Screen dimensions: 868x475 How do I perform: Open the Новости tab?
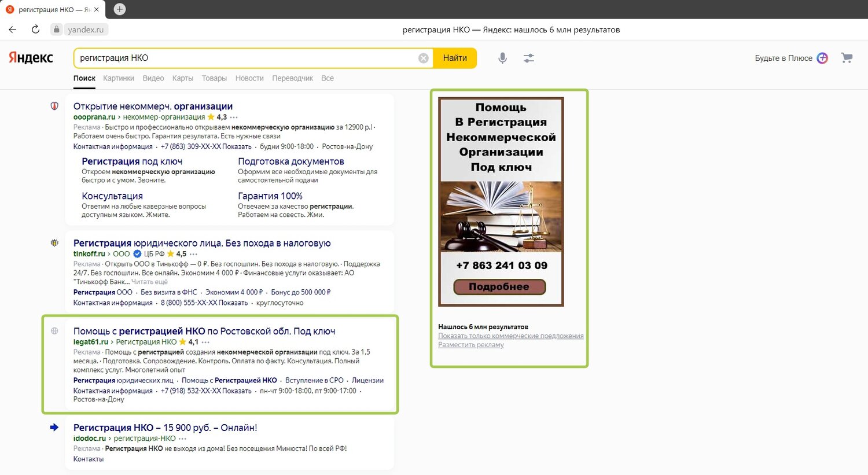(249, 78)
